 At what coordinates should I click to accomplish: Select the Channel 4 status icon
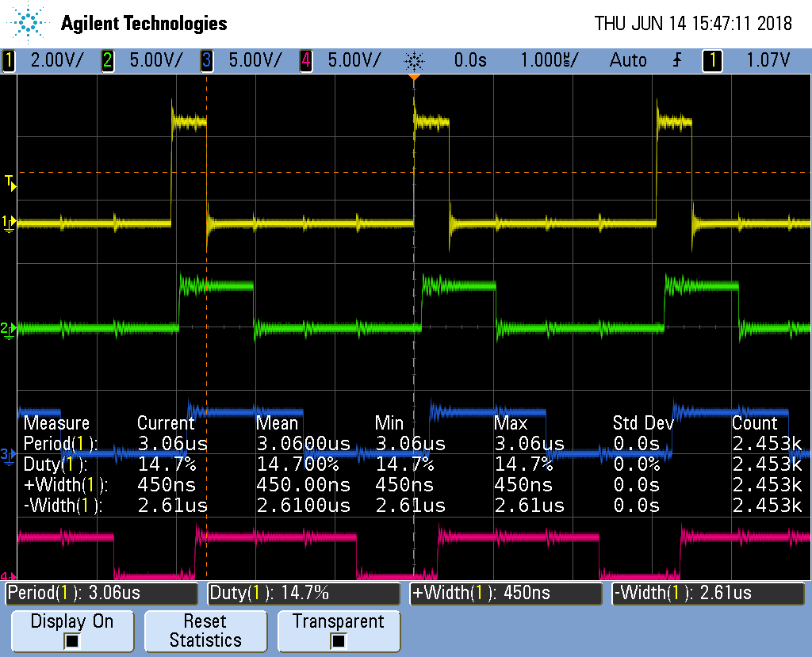coord(308,60)
